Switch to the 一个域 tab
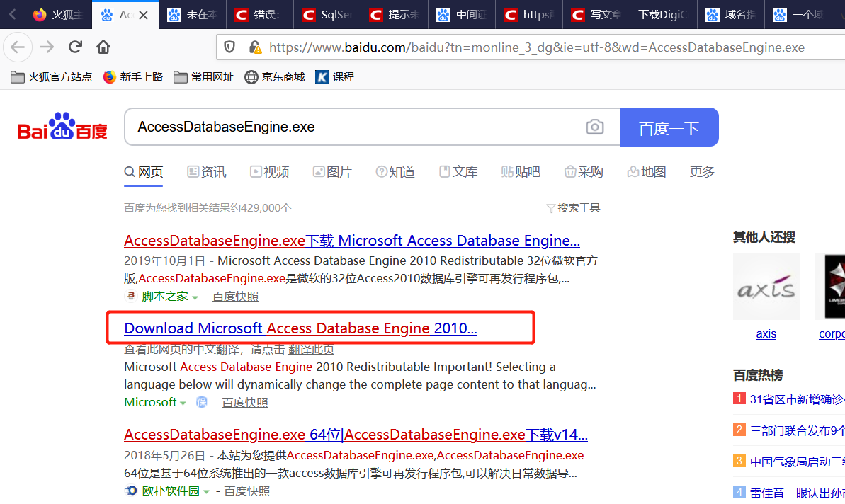845x504 pixels. pos(799,15)
